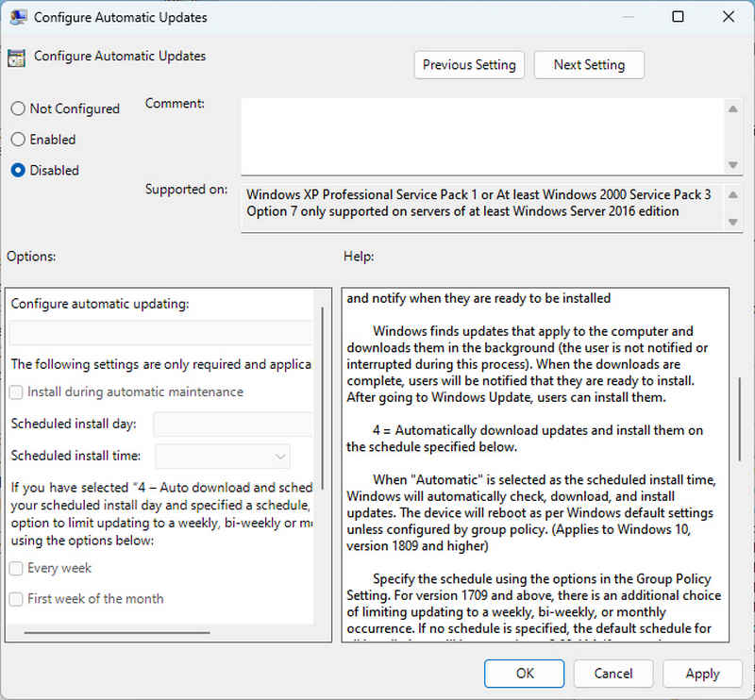Viewport: 755px width, 700px height.
Task: Open the Scheduled install day dropdown
Action: click(x=232, y=425)
